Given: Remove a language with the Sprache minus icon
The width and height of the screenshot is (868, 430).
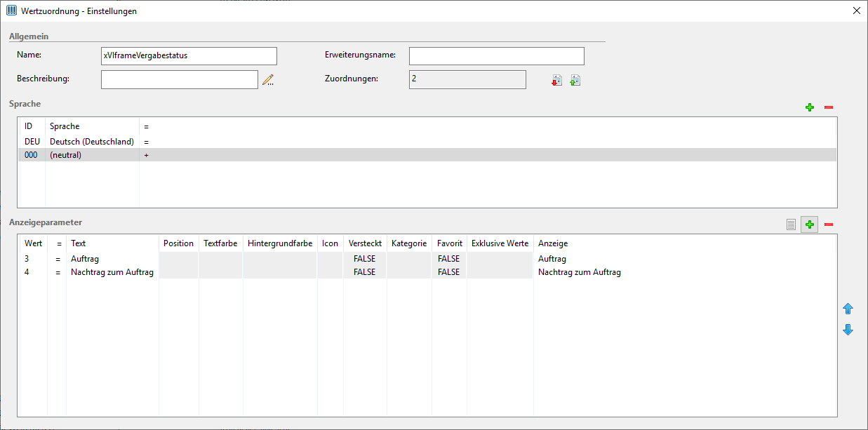Looking at the screenshot, I should tap(829, 107).
